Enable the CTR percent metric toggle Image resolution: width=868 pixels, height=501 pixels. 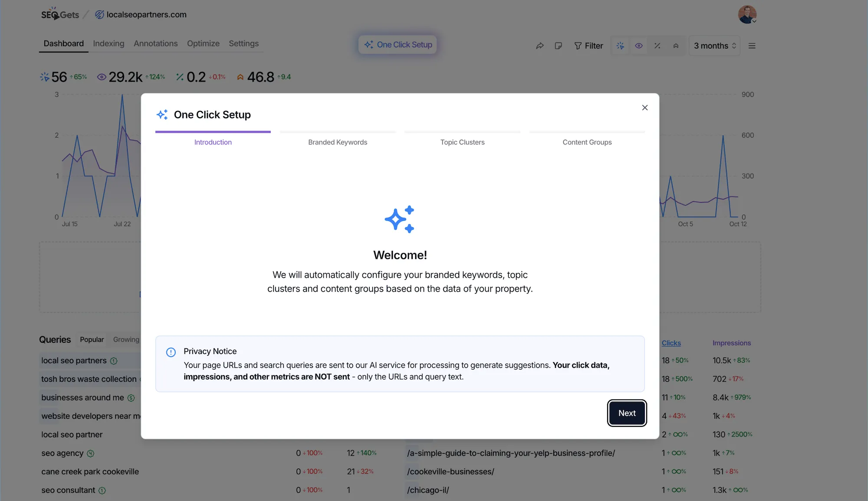(658, 46)
